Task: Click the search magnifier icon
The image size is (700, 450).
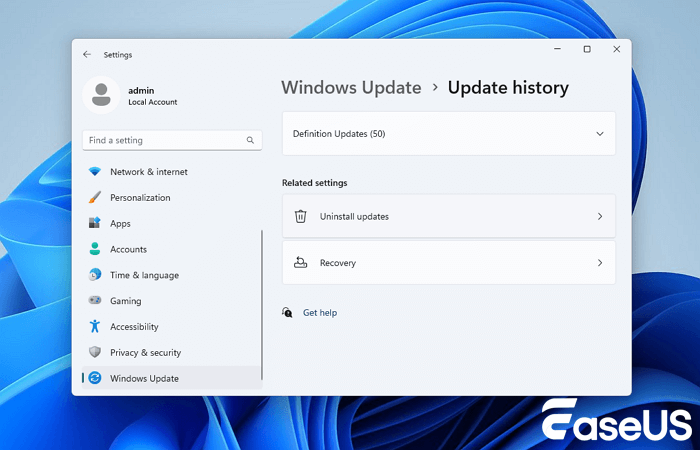Action: (x=250, y=140)
